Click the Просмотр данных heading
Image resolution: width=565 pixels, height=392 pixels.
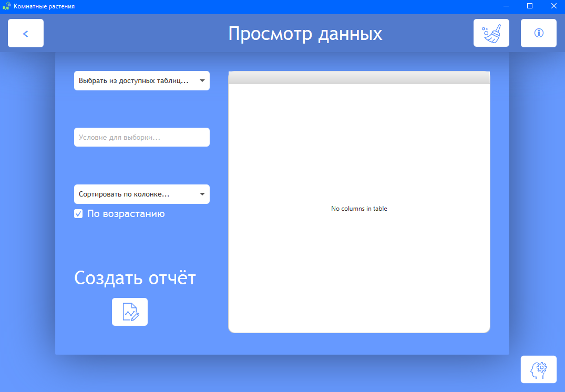coord(305,34)
